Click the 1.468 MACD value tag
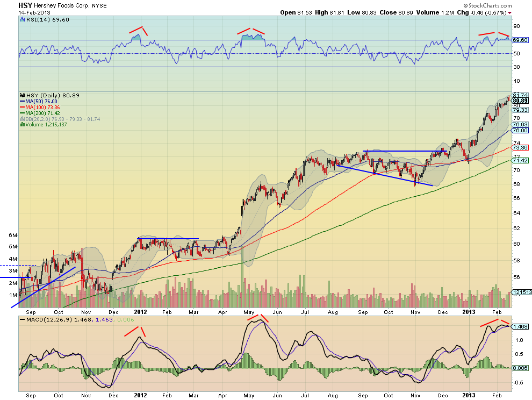 point(521,327)
